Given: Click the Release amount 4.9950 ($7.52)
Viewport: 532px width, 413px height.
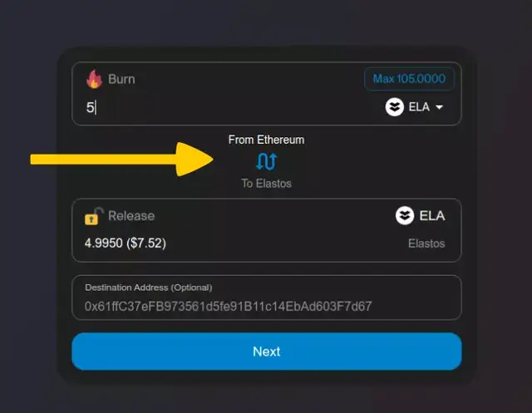Looking at the screenshot, I should pos(126,243).
